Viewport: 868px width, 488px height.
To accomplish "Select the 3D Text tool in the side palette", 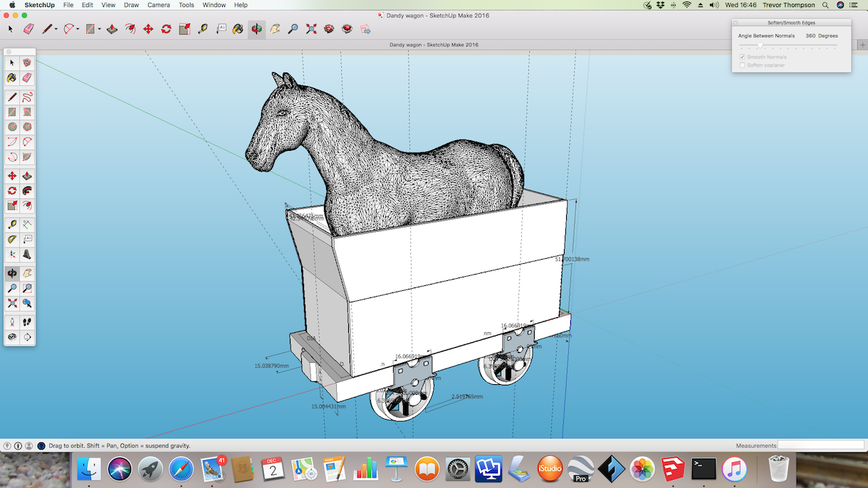I will [x=27, y=254].
